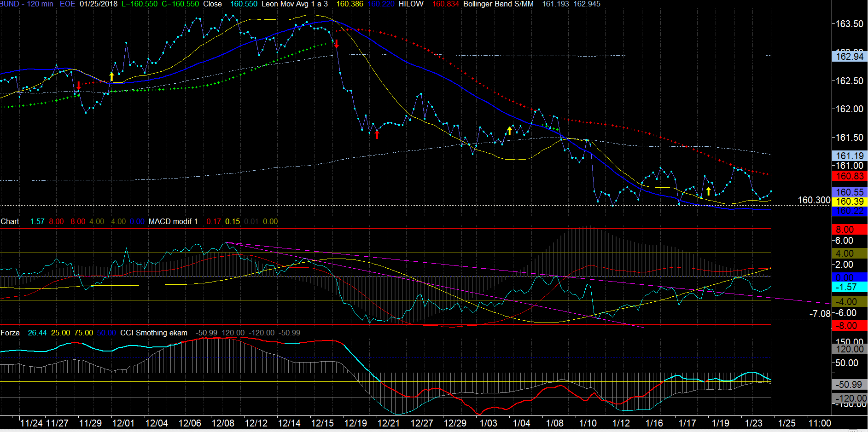Viewport: 868px width, 432px height.
Task: Click the 120.00 tag on CCI axis
Action: (850, 349)
